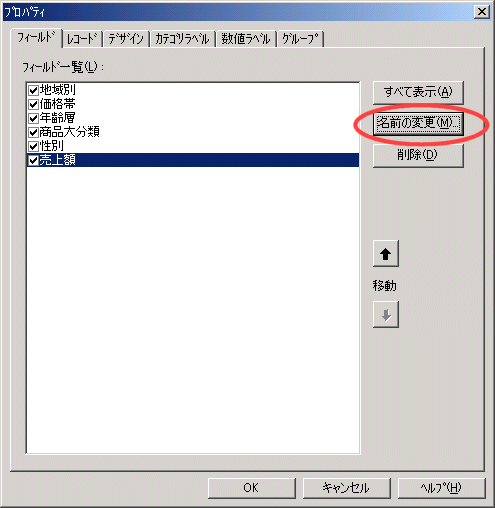The width and height of the screenshot is (495, 508).
Task: Toggle the 商品大分類 checkbox
Action: (x=33, y=132)
